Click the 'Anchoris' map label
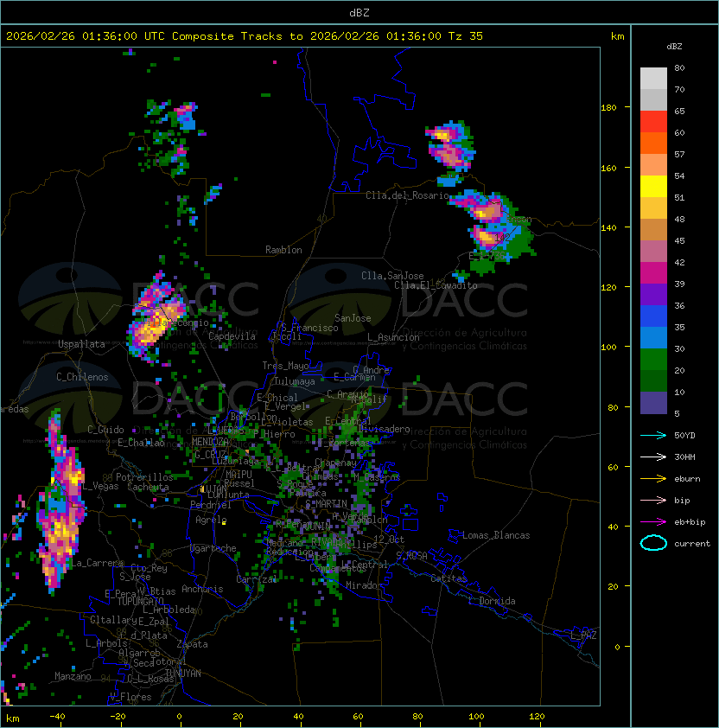The width and height of the screenshot is (719, 728). pos(202,589)
